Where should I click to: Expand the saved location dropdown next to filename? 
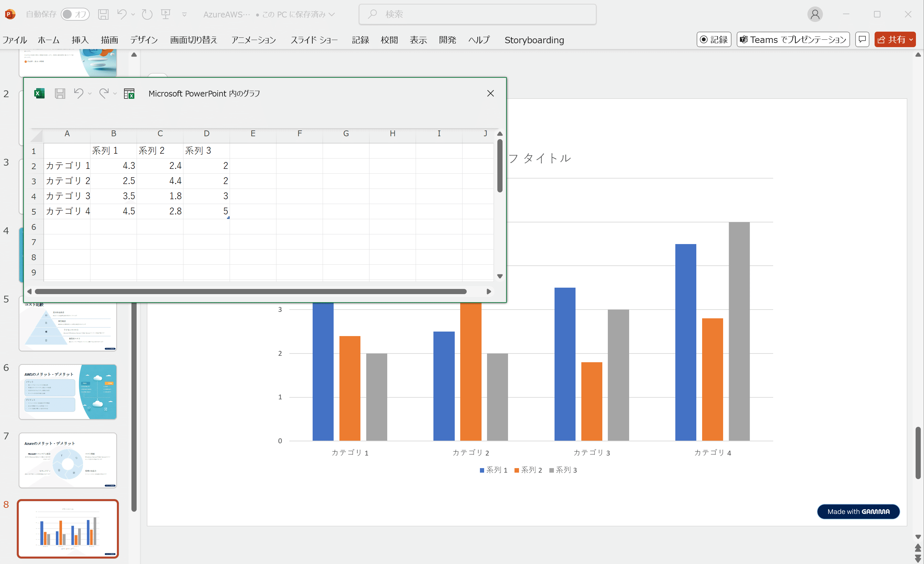pos(331,14)
